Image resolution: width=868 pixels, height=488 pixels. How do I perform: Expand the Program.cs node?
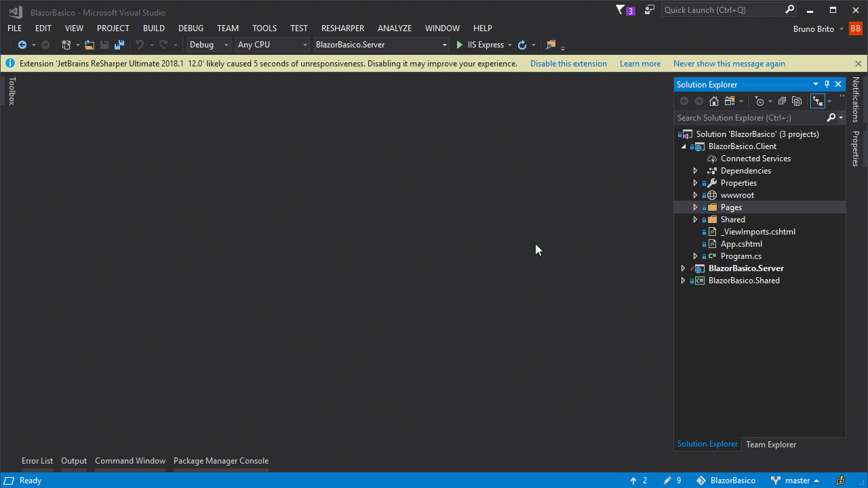point(695,256)
